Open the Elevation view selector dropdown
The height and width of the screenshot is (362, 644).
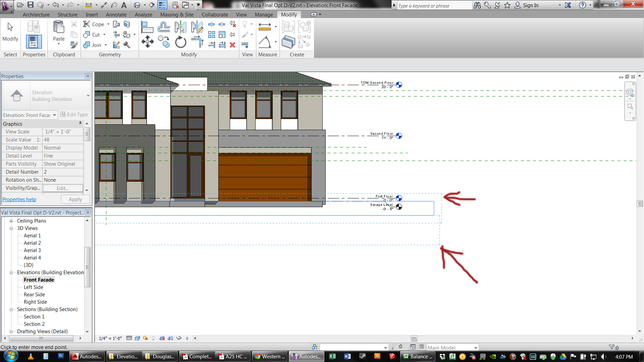54,115
